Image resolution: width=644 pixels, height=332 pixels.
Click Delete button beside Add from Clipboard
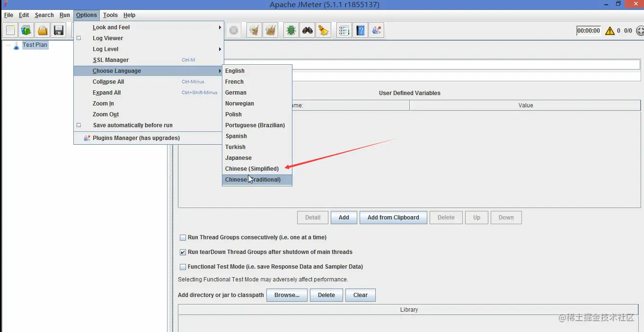[x=446, y=218]
